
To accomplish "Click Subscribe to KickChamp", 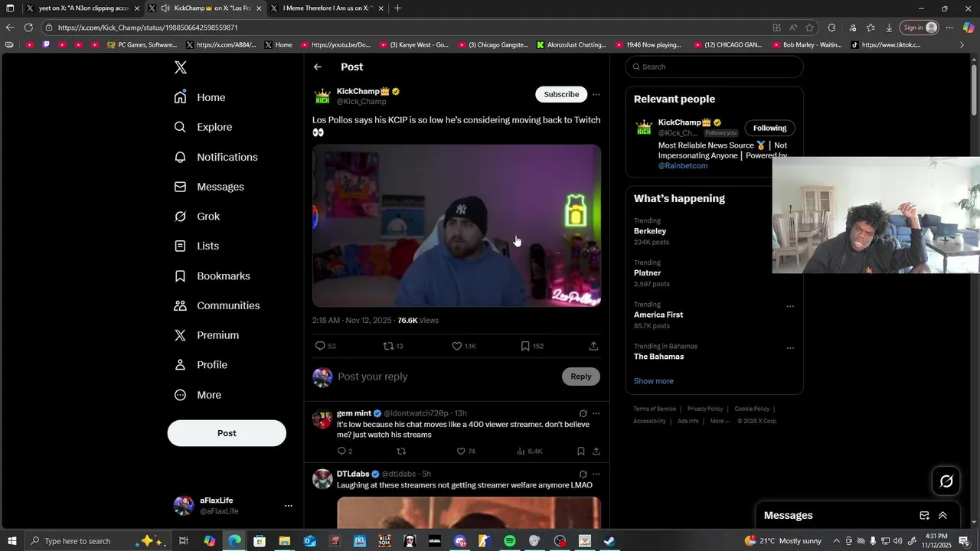I will (x=561, y=94).
